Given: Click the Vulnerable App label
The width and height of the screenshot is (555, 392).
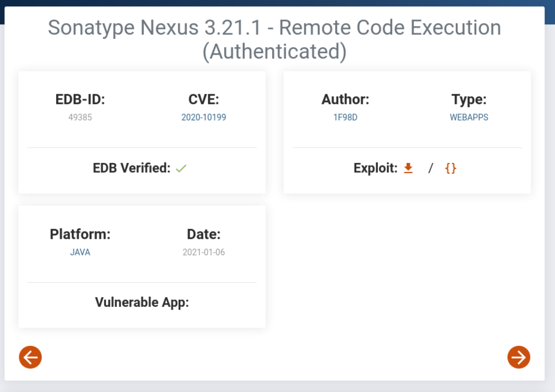Looking at the screenshot, I should click(142, 302).
